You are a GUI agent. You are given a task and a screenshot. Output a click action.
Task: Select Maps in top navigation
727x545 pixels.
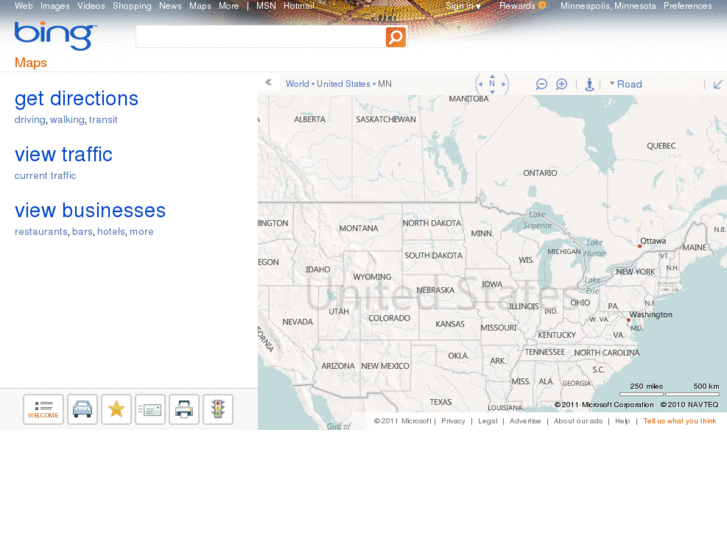[200, 6]
